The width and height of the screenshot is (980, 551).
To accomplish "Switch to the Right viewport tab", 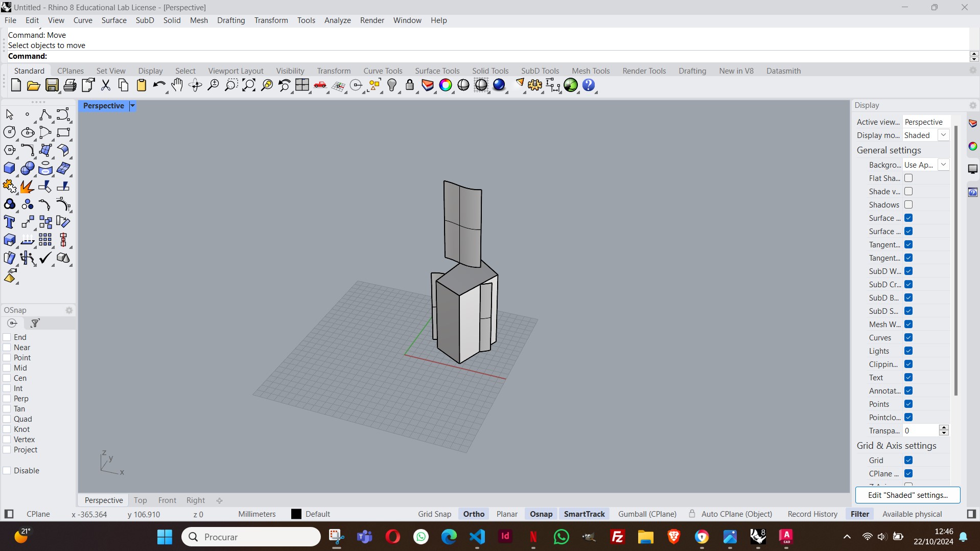I will 195,500.
